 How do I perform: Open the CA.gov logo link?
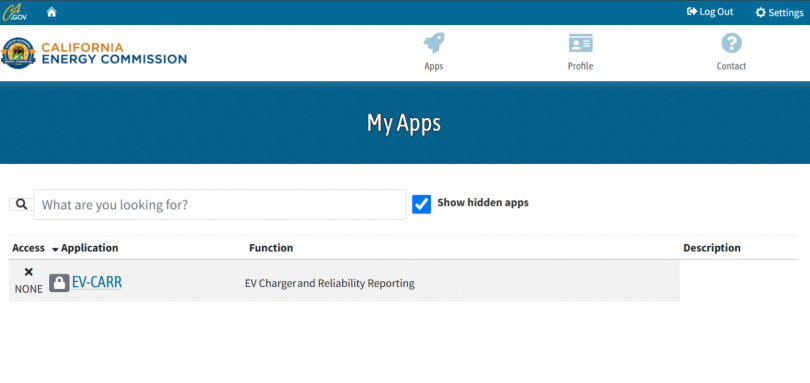[15, 12]
